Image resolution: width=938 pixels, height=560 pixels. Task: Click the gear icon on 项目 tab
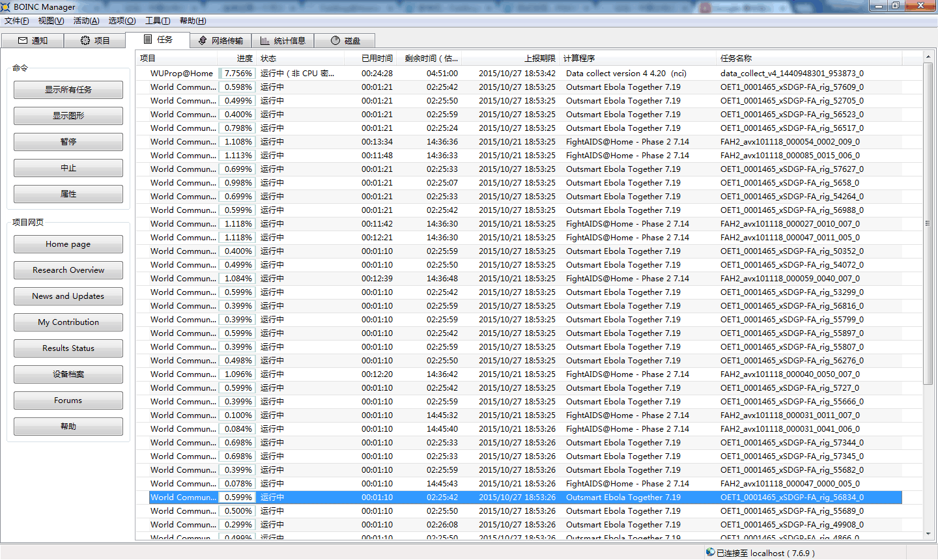pos(85,40)
